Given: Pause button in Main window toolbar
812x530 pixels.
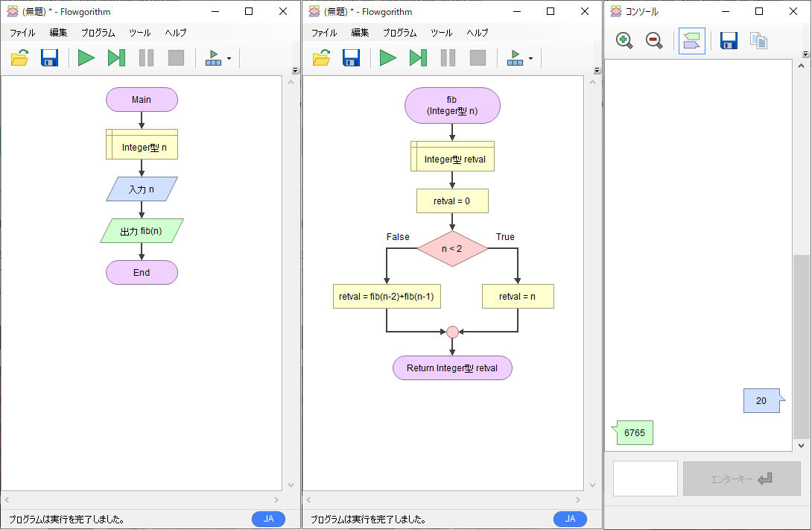Looking at the screenshot, I should pos(146,58).
